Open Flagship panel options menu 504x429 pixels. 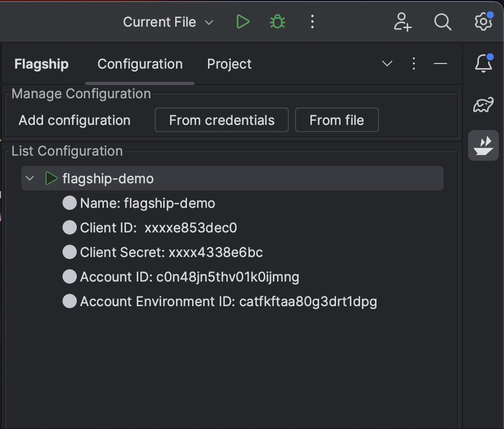[x=414, y=64]
